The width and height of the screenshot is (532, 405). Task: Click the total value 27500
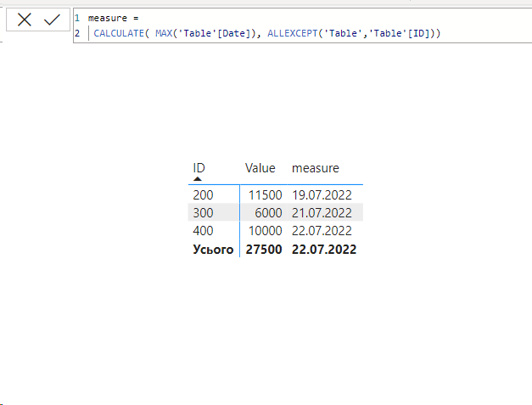[264, 249]
